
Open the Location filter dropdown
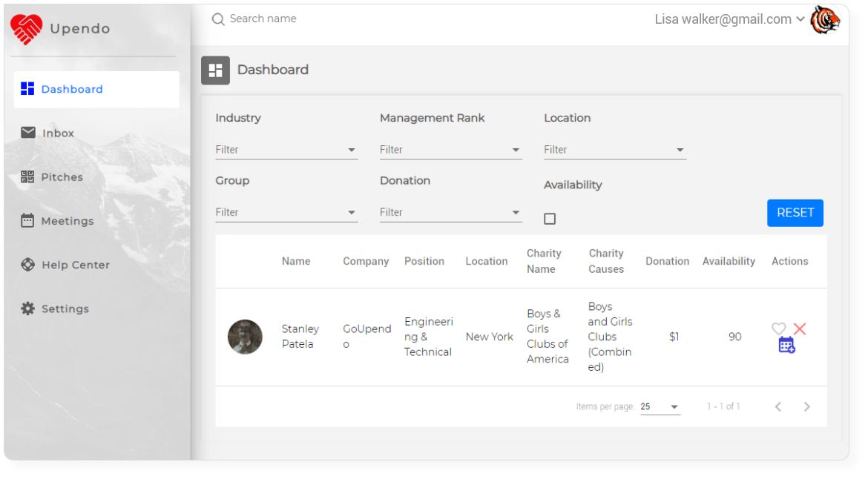pos(615,150)
